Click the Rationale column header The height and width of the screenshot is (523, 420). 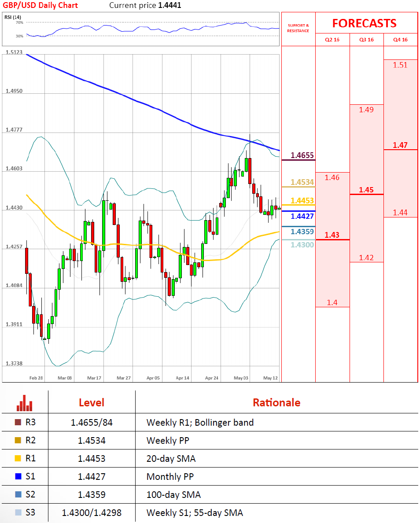(x=276, y=402)
